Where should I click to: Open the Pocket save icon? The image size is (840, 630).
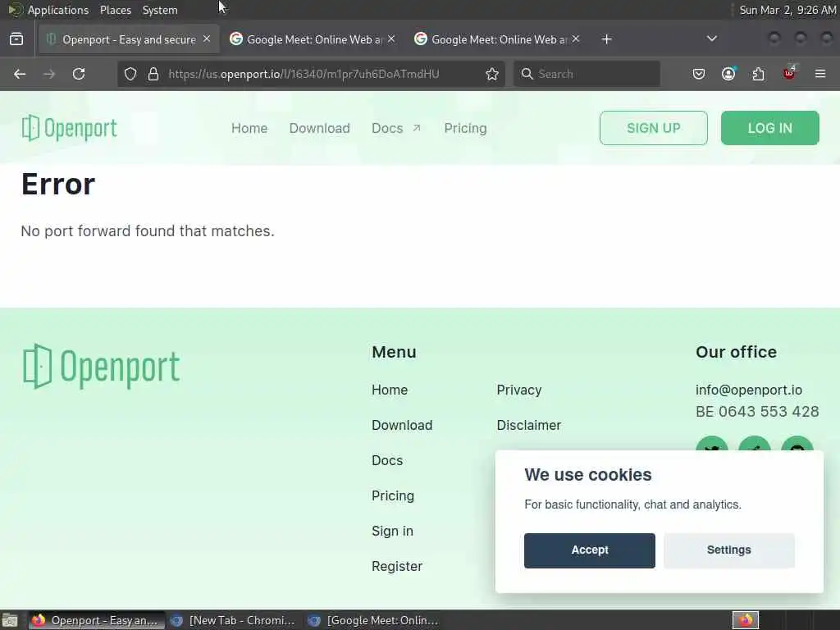(x=699, y=74)
